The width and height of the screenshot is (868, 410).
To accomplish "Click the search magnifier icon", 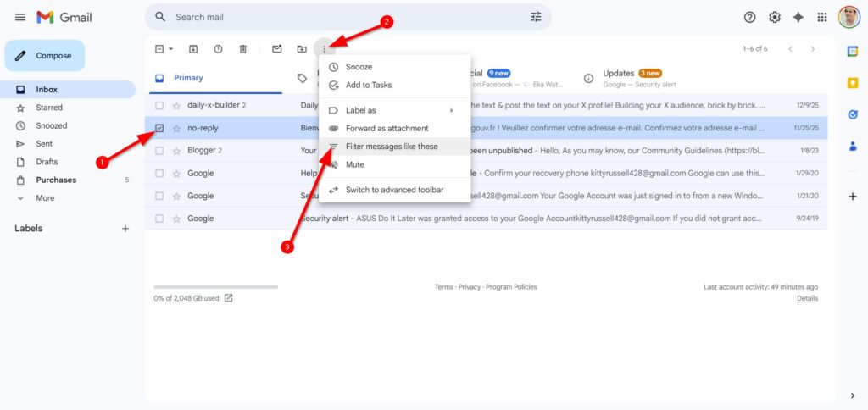I will click(x=160, y=17).
